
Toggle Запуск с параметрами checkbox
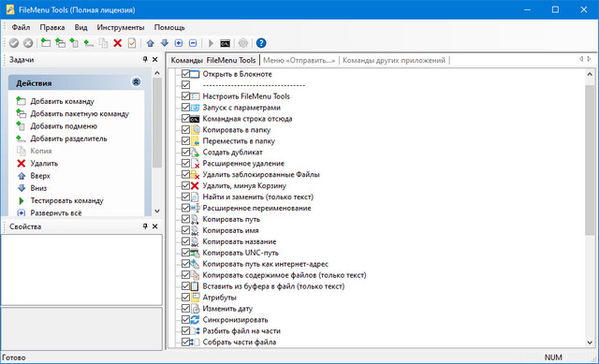point(185,108)
